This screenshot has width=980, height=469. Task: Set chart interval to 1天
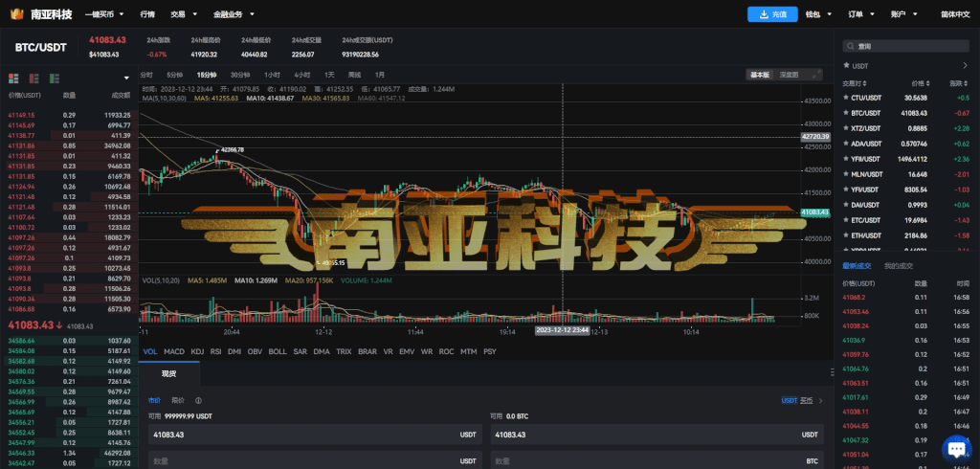pos(329,75)
